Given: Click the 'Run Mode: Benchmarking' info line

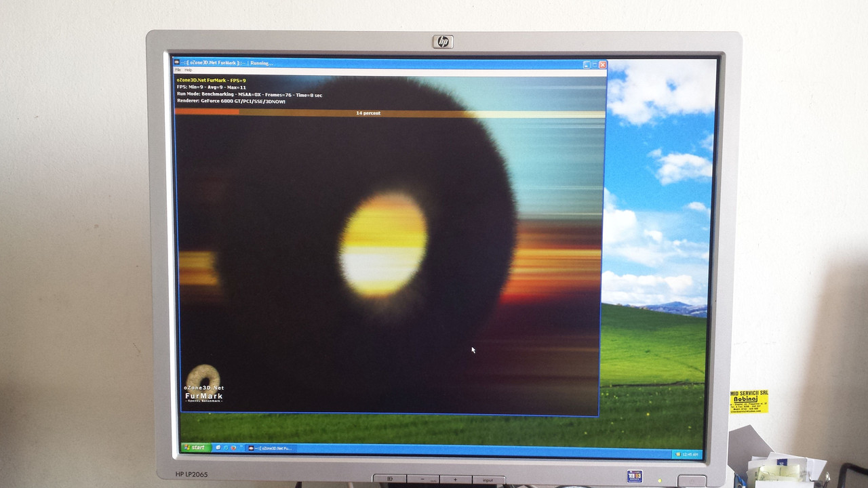Looking at the screenshot, I should click(250, 95).
